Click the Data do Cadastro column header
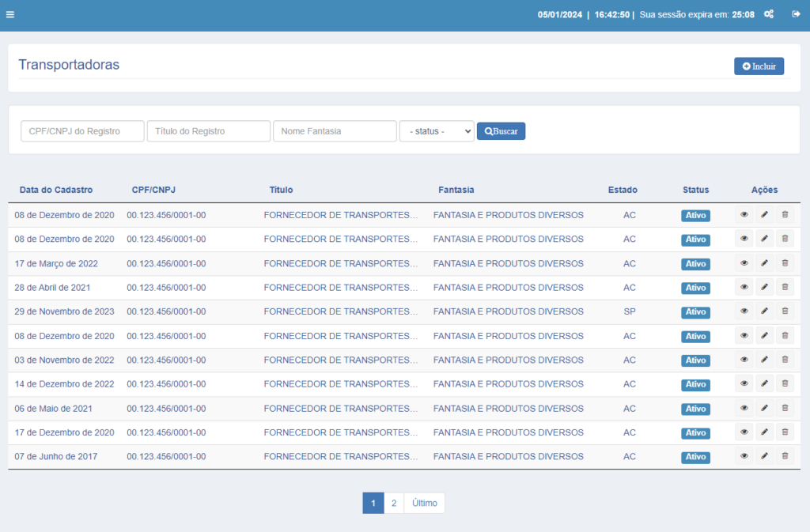 [x=56, y=190]
